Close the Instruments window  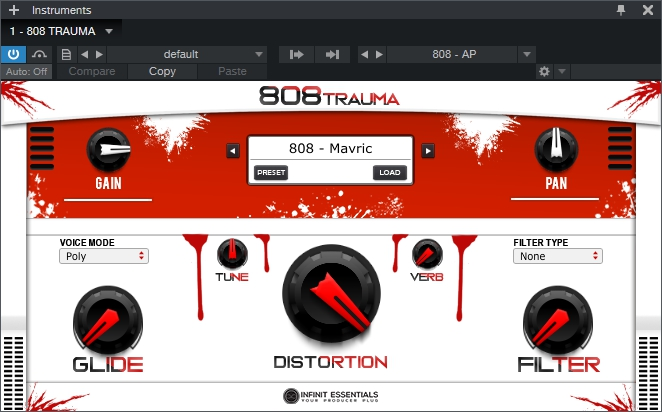tap(648, 10)
